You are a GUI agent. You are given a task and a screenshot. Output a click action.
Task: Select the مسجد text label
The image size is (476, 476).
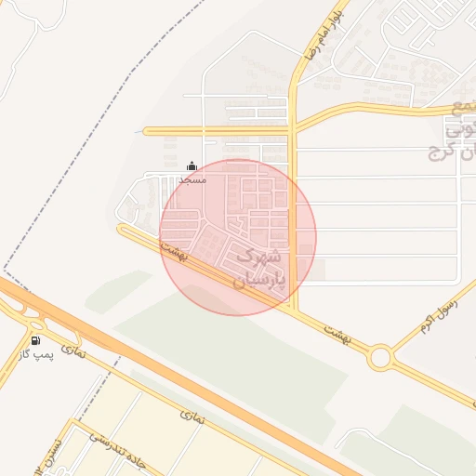192,180
